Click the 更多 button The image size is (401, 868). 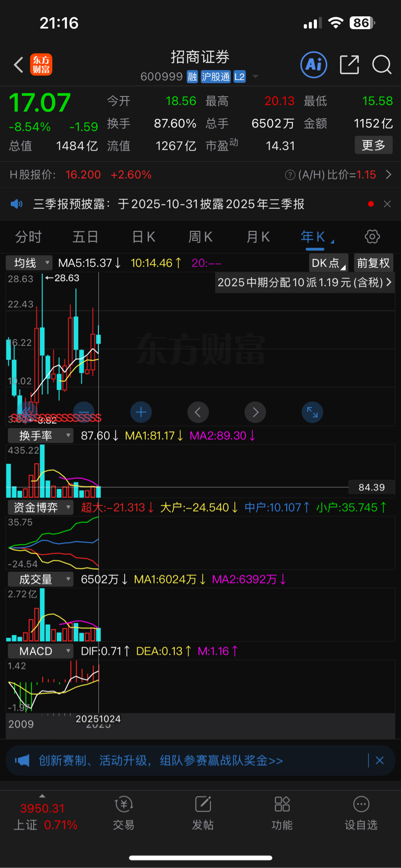pyautogui.click(x=373, y=145)
